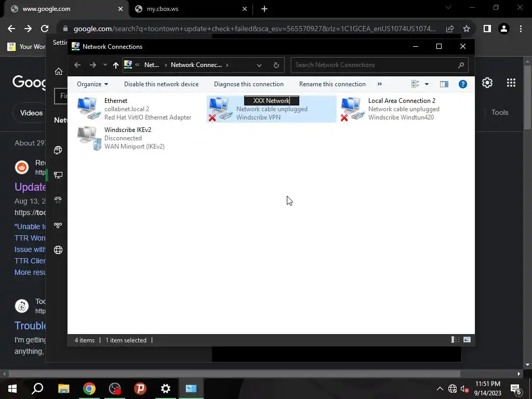Screen dimensions: 532x399
Task: Open the Google settings gear
Action: coord(487,83)
